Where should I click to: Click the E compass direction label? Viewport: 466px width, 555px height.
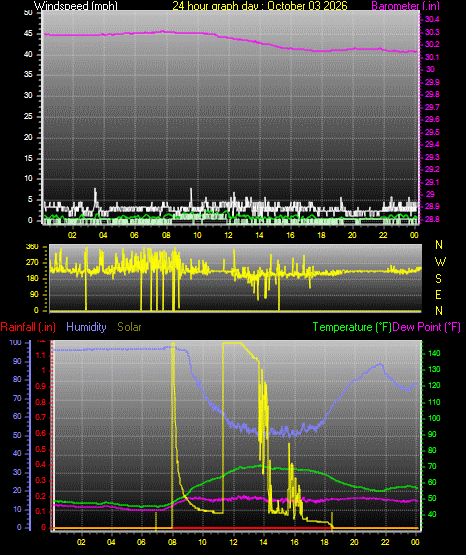(438, 294)
